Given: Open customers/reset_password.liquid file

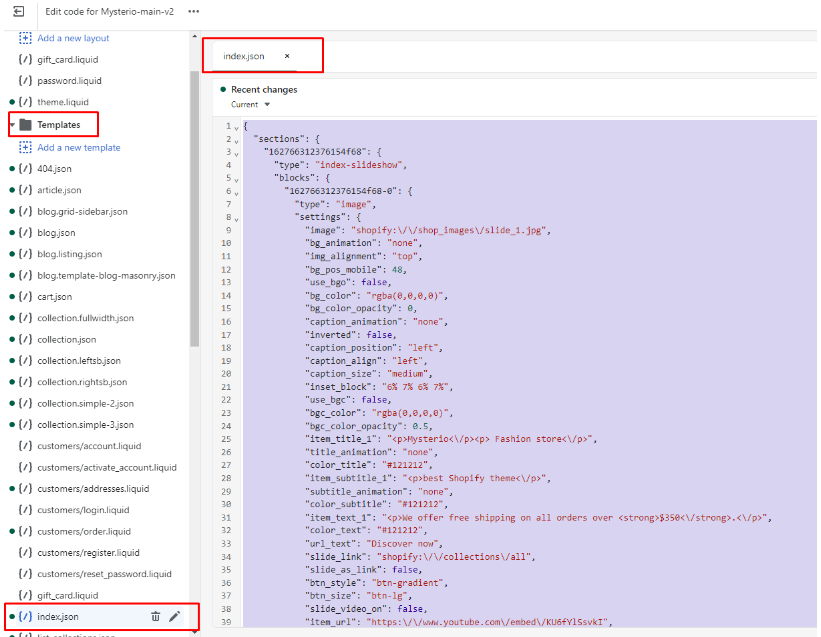Looking at the screenshot, I should [x=104, y=574].
